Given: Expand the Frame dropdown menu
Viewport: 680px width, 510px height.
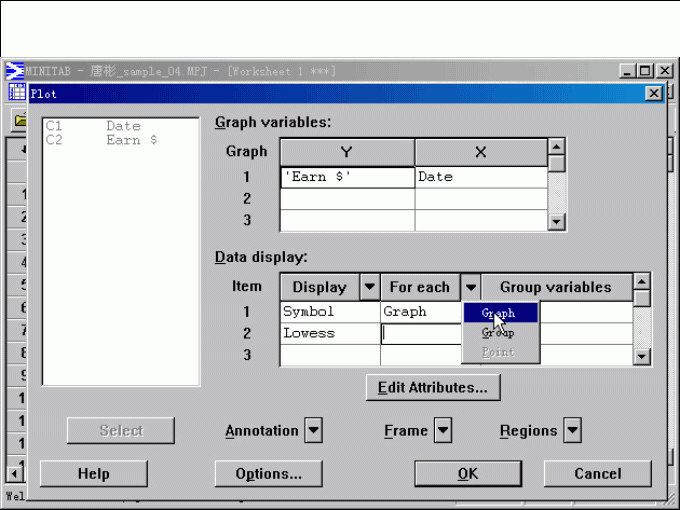Looking at the screenshot, I should (442, 431).
